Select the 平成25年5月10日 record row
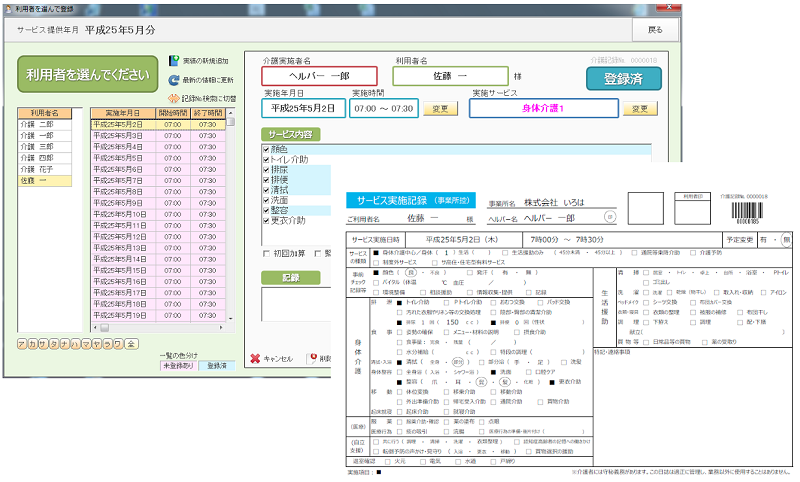 [x=158, y=214]
